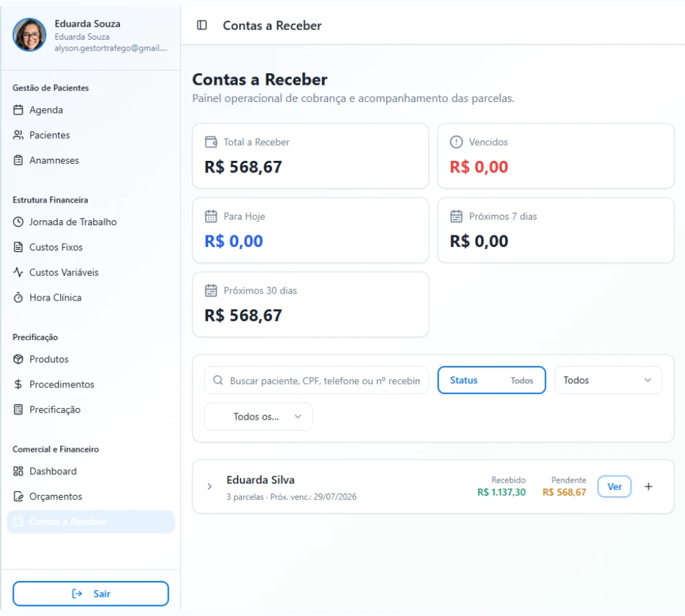The image size is (685, 616).
Task: Click the calendar icon in Próximos 30 dias
Action: coord(211,290)
